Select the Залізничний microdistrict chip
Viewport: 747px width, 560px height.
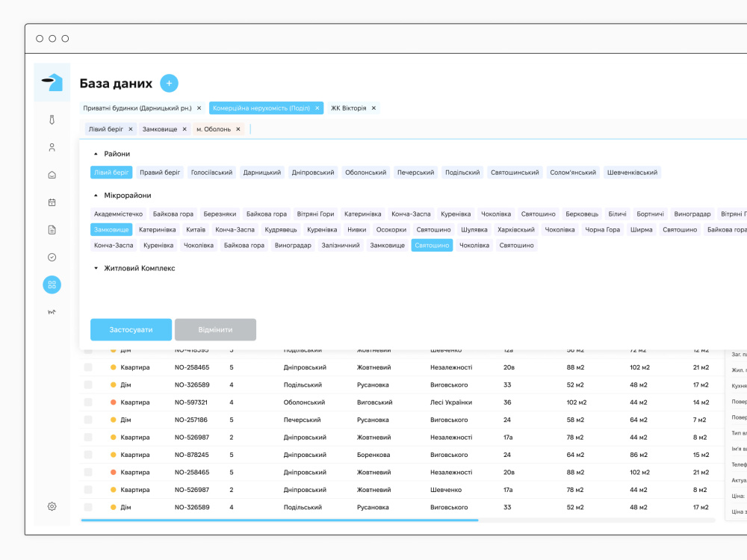(341, 245)
